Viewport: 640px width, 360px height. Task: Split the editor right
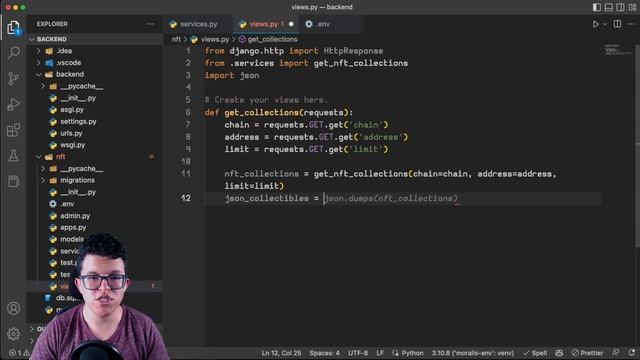pyautogui.click(x=617, y=24)
